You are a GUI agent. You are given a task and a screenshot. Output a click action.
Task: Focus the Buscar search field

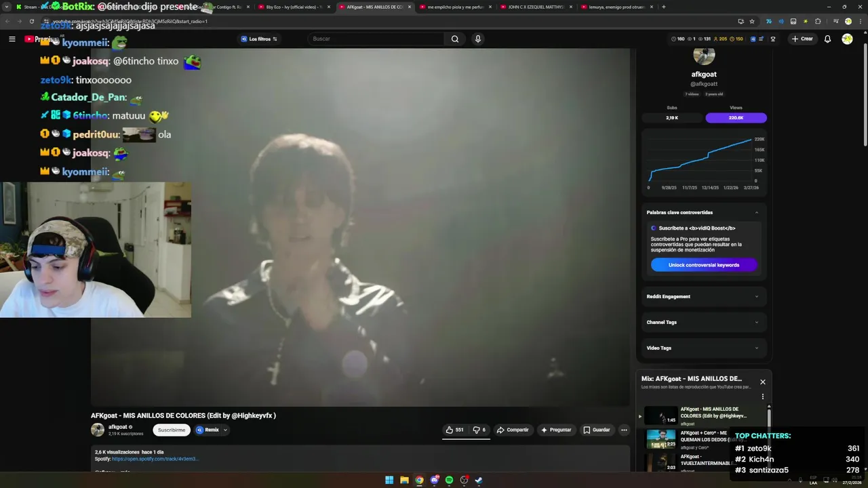click(376, 39)
